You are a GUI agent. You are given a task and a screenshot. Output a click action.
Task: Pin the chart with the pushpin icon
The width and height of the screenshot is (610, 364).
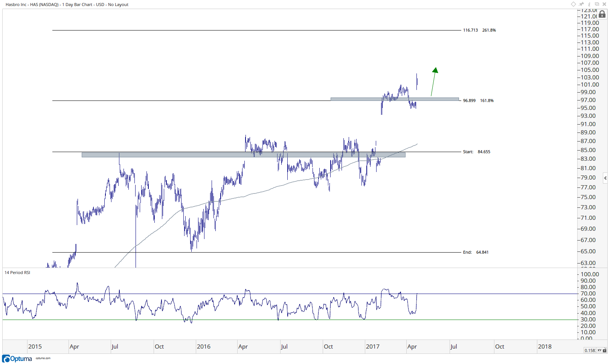pos(581,4)
